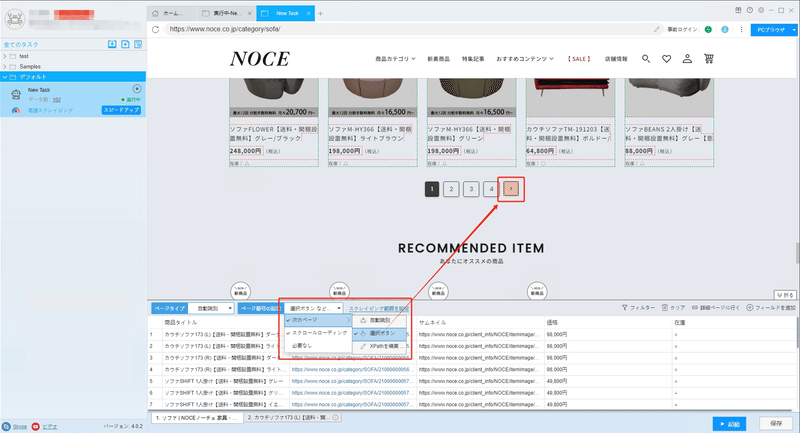The image size is (800, 433).
Task: Expand 商品カテゴリ menu on NOCE
Action: [x=395, y=59]
